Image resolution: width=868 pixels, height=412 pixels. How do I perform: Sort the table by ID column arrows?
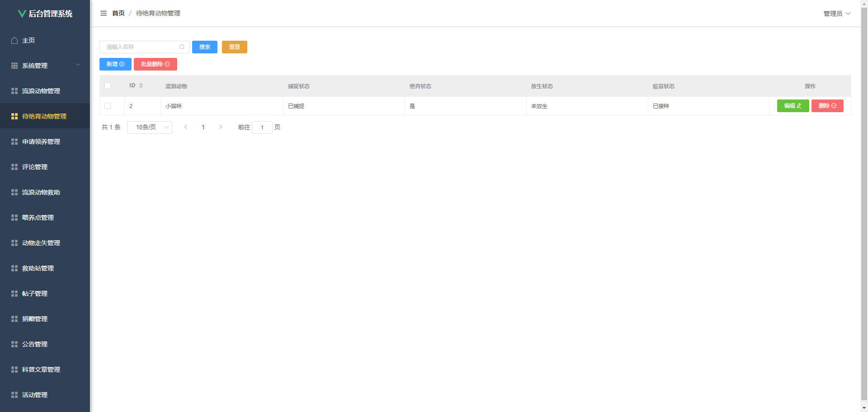click(x=141, y=86)
